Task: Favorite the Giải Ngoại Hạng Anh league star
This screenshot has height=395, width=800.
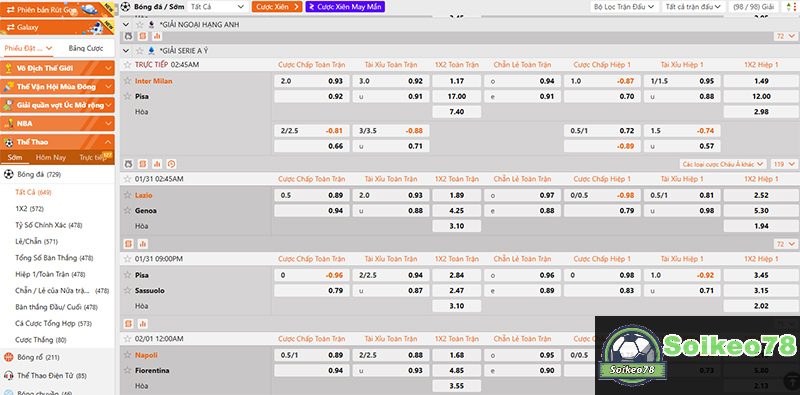Action: pos(139,24)
